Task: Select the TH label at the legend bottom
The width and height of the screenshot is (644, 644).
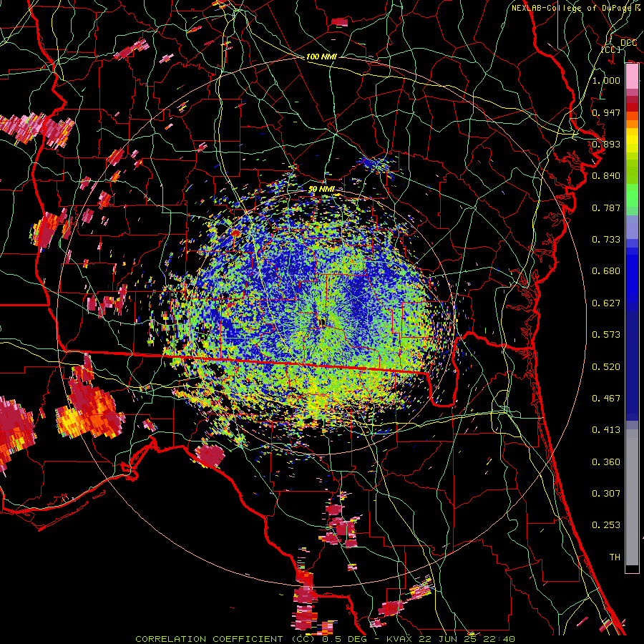Action: click(x=615, y=557)
